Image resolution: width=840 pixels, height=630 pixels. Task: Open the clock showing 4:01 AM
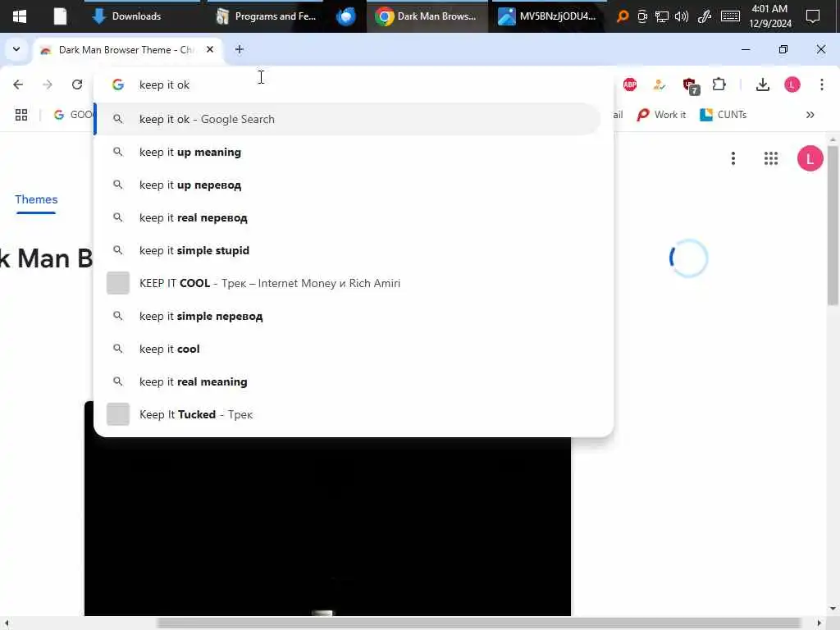click(x=769, y=16)
